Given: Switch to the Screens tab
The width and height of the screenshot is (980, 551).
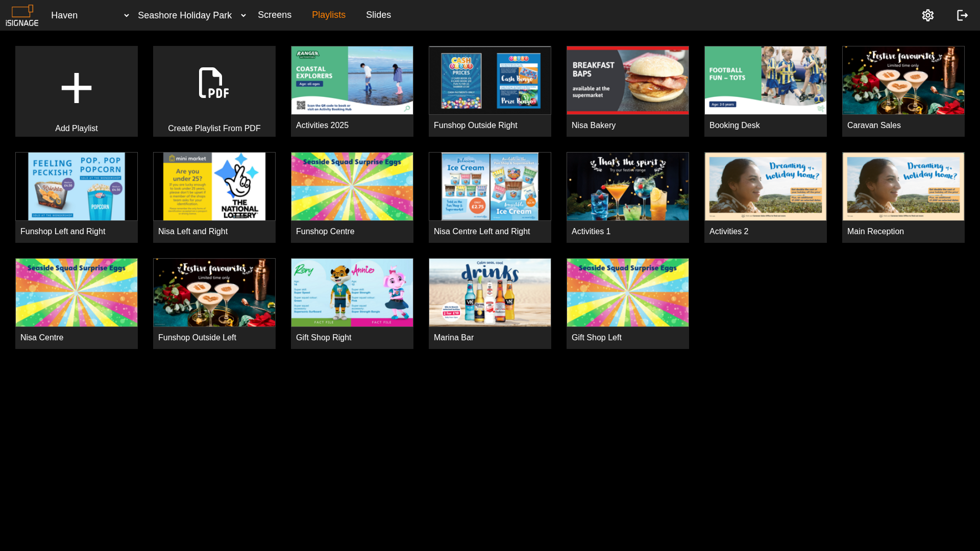Looking at the screenshot, I should (x=275, y=15).
